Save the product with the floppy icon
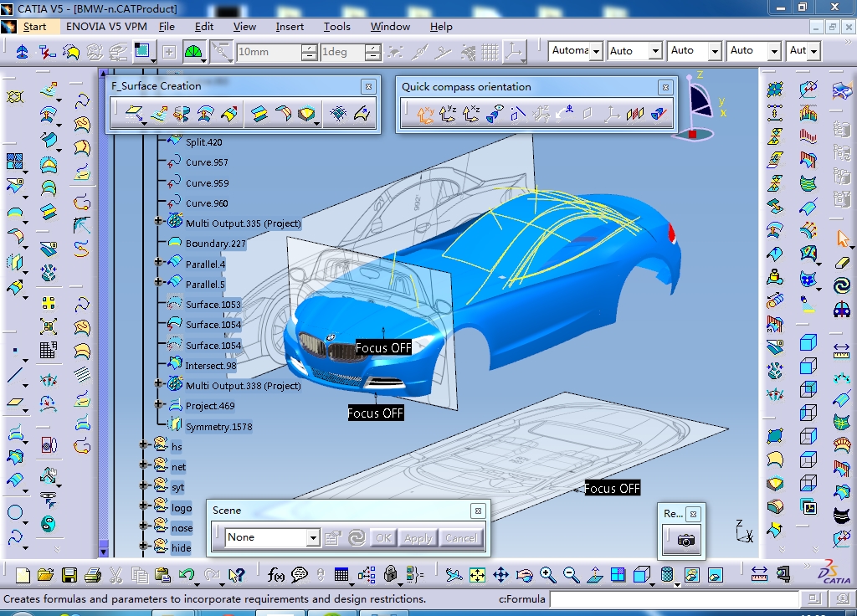 pyautogui.click(x=69, y=575)
